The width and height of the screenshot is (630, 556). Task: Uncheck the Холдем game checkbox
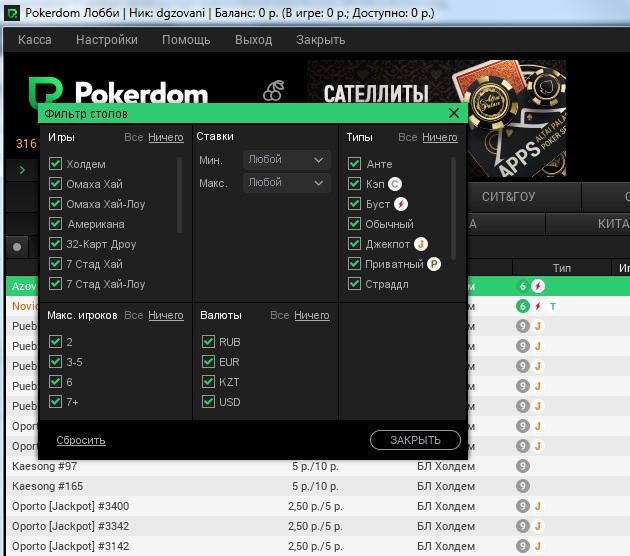point(56,164)
